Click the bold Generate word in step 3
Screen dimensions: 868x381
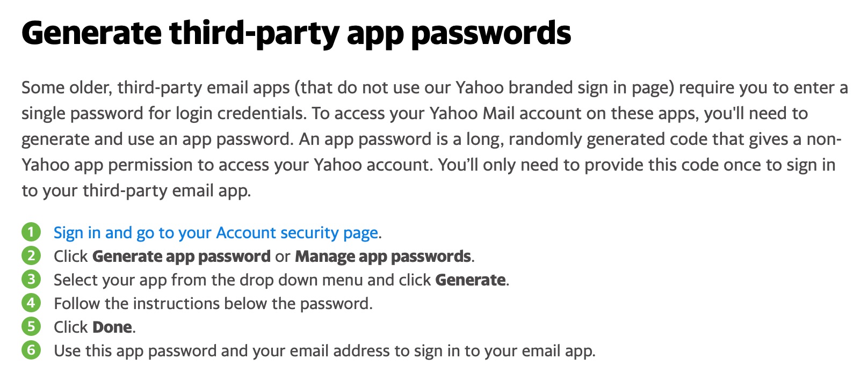[470, 280]
